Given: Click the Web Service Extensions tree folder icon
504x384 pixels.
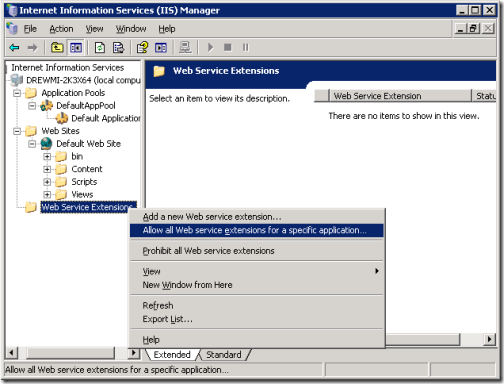Looking at the screenshot, I should (31, 207).
